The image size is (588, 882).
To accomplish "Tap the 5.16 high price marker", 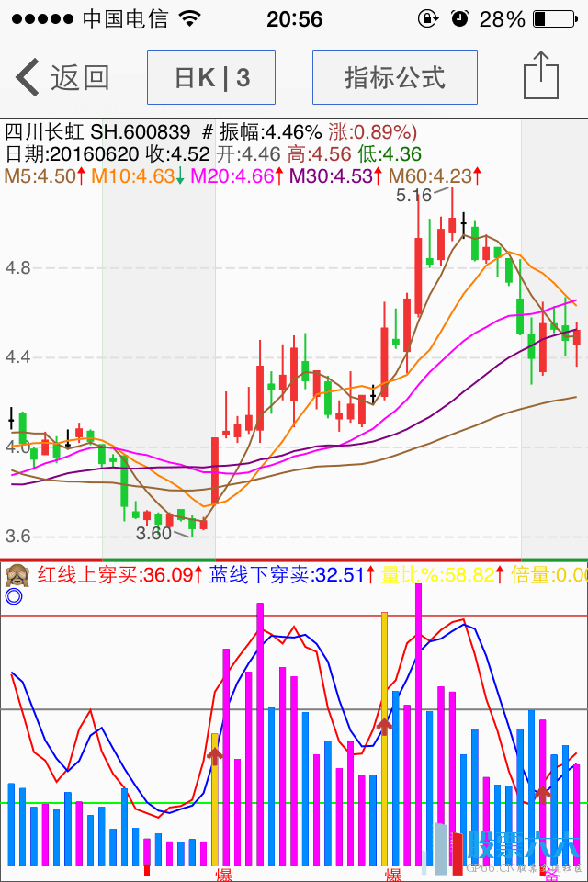I will coord(413,195).
